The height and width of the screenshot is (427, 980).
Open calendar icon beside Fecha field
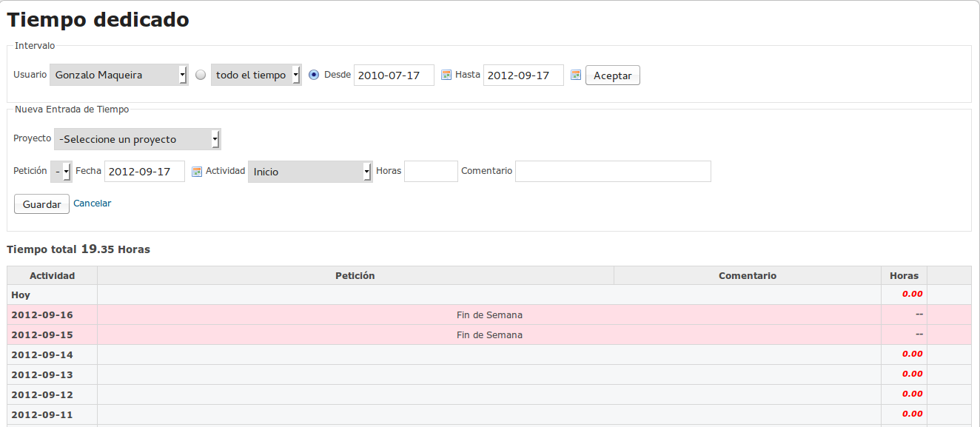[196, 171]
